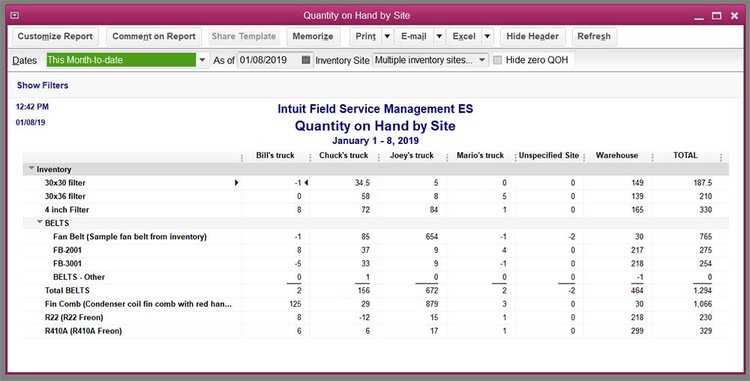Viewport: 750px width, 381px height.
Task: Click the right arrow marker on 30x30 filter row
Action: click(236, 183)
